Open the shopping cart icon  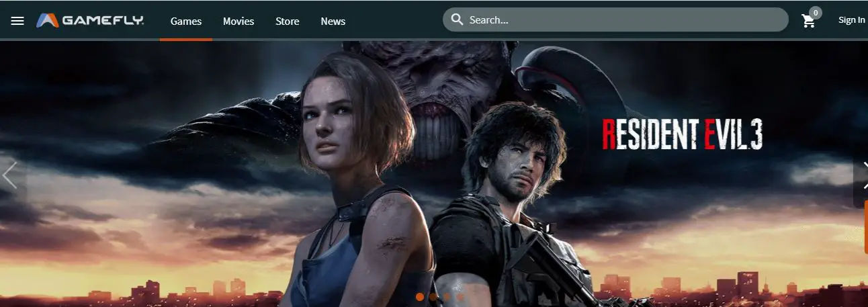point(809,21)
